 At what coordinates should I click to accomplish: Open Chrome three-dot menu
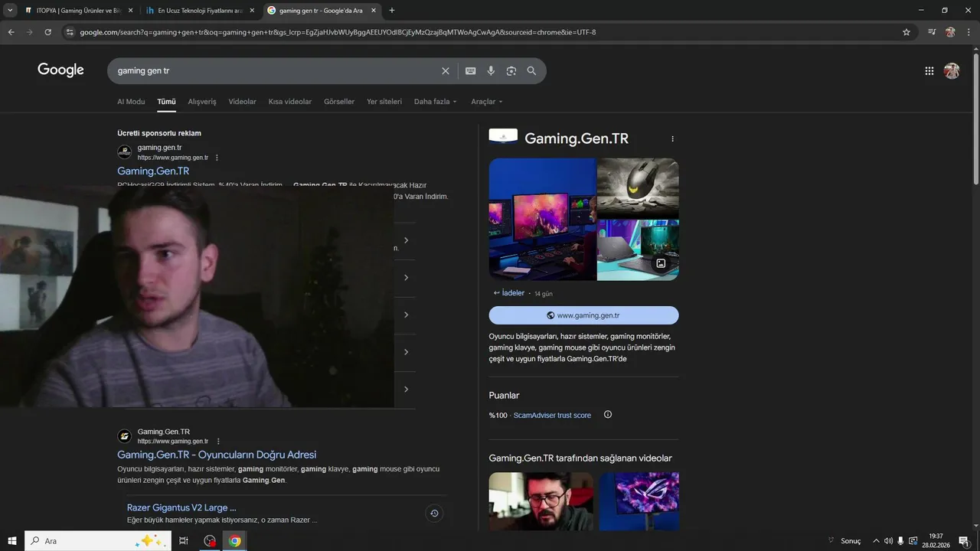tap(969, 32)
